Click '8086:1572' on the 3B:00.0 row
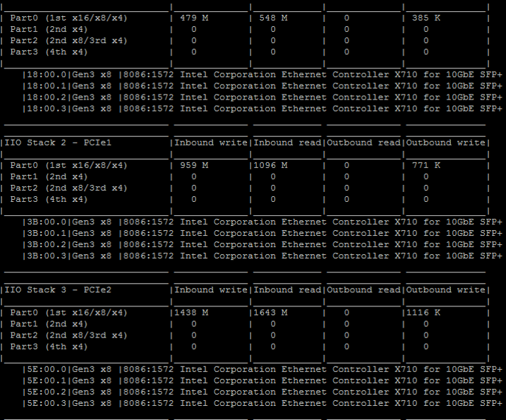This screenshot has height=420, width=506. tap(148, 222)
